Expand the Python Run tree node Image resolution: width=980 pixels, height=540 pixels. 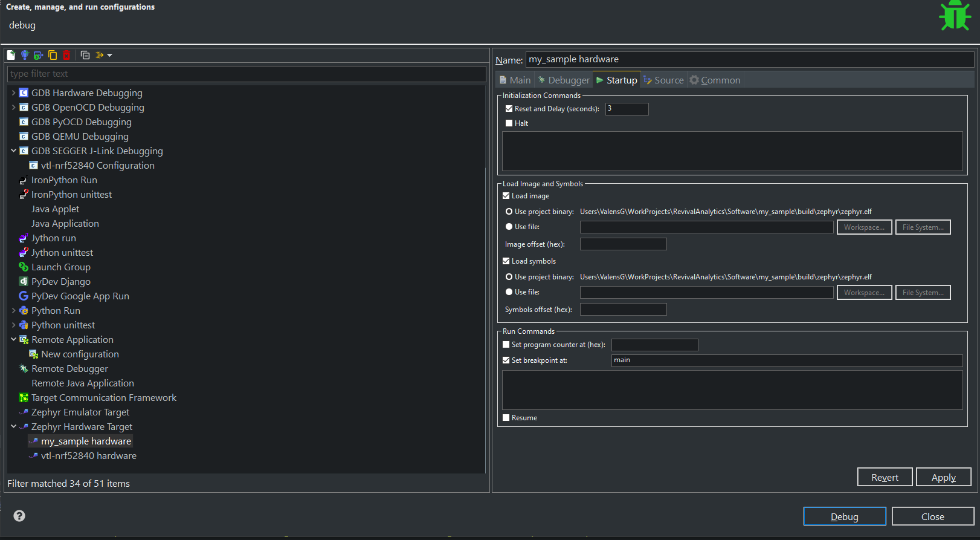coord(13,311)
